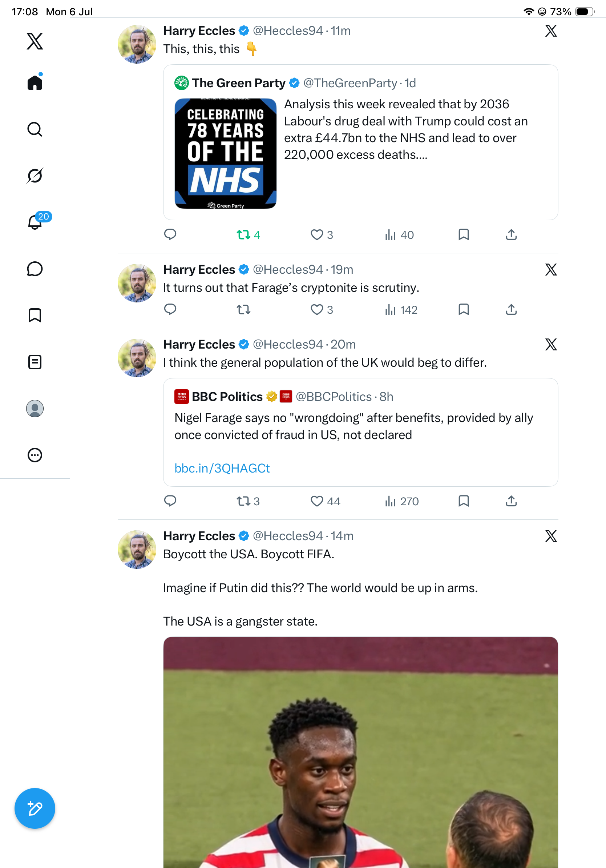Like the Farage's cryptonite tweet
Screen dimensions: 606x868
[322, 310]
